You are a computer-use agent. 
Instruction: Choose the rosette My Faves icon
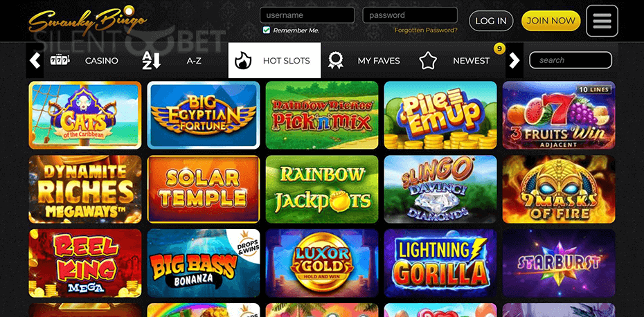click(336, 60)
